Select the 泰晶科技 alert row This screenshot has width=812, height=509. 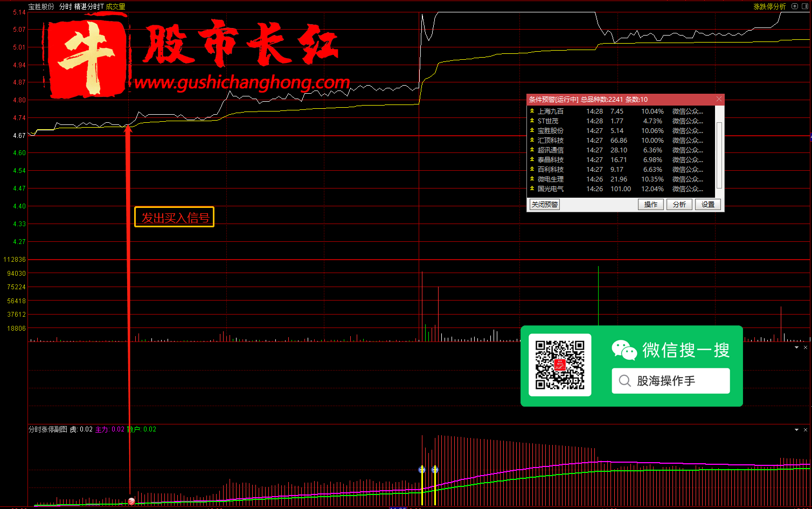click(x=622, y=160)
